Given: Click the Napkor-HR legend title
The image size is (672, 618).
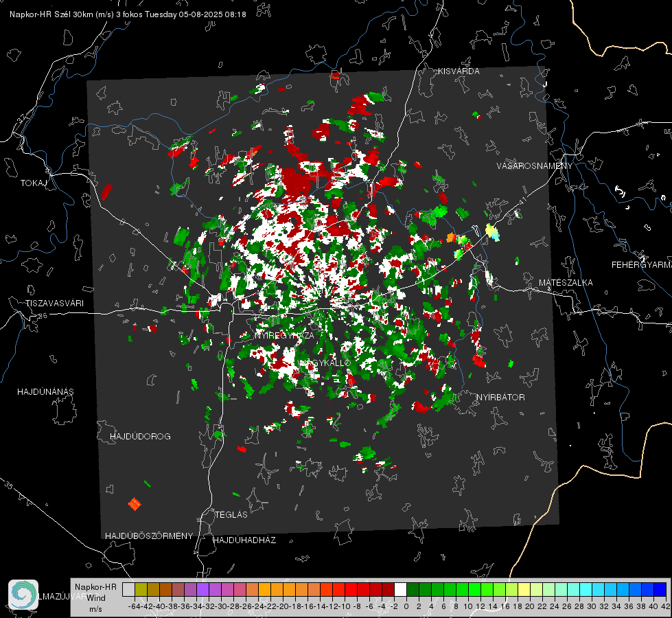Looking at the screenshot, I should [95, 586].
